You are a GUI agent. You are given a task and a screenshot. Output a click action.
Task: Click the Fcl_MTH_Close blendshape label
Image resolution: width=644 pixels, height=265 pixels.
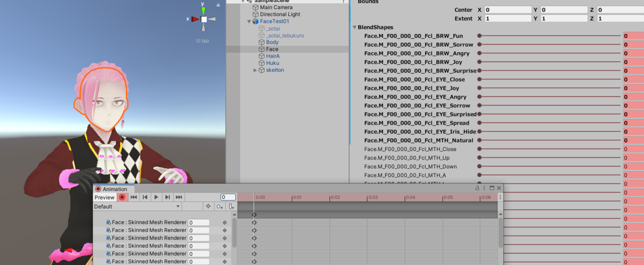(410, 149)
